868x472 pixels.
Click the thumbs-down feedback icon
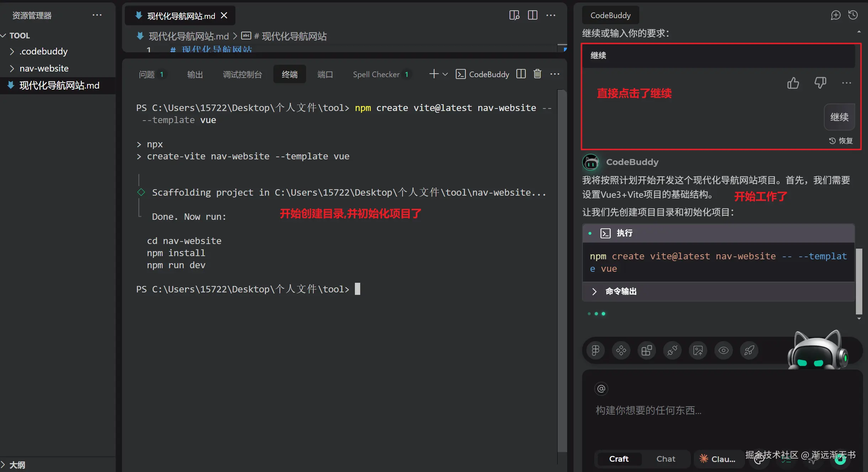pyautogui.click(x=820, y=83)
